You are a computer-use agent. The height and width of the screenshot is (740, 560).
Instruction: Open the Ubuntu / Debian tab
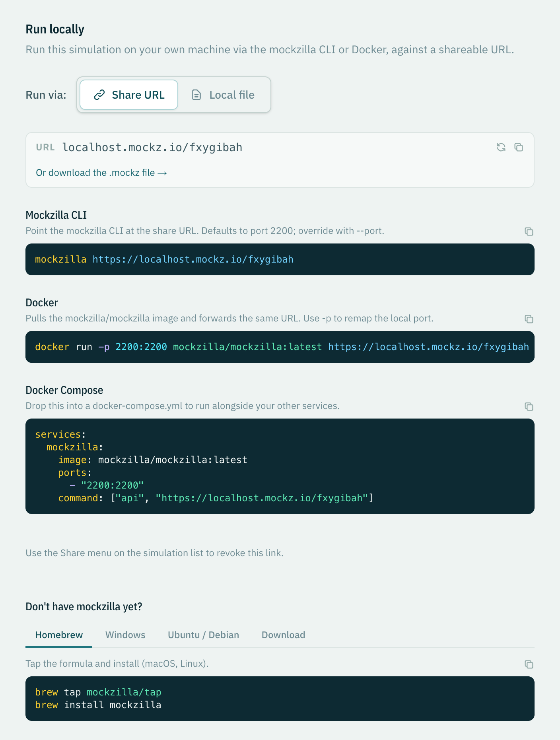[203, 635]
